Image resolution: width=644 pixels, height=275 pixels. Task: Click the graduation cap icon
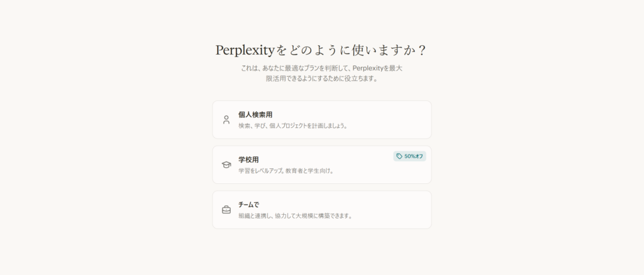[226, 164]
